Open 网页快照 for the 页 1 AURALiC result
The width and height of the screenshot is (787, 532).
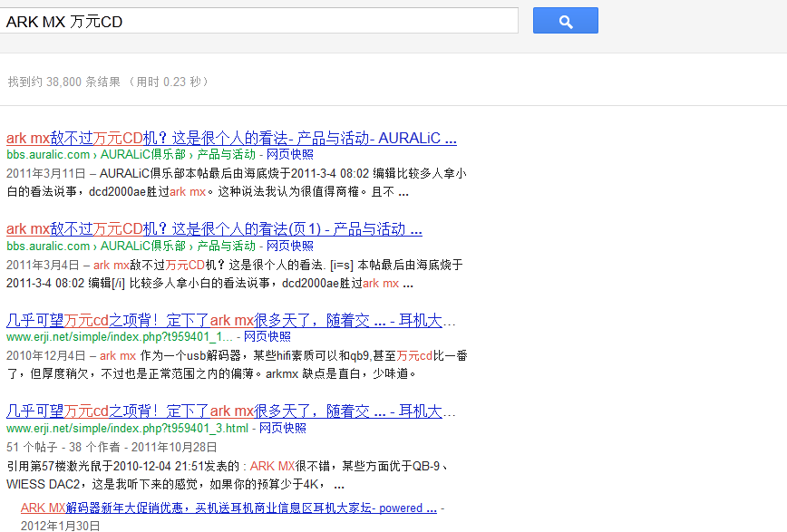[x=290, y=246]
